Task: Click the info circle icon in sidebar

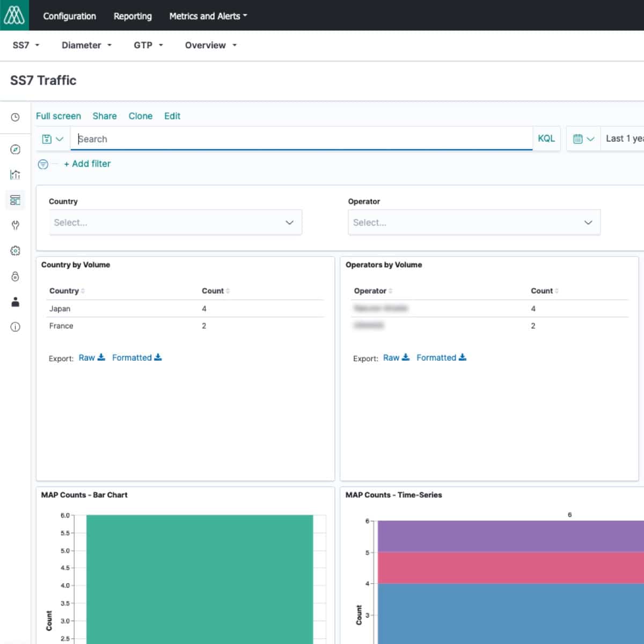Action: (x=15, y=327)
